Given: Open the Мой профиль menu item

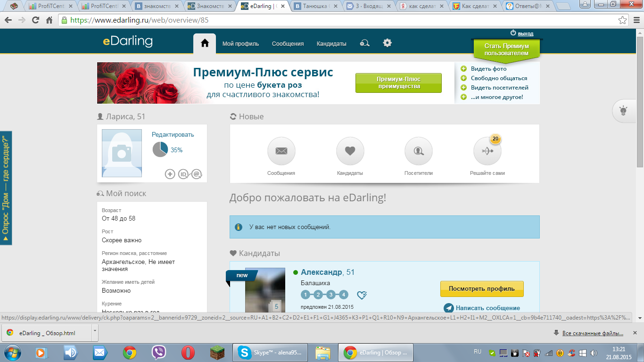Looking at the screenshot, I should 240,44.
